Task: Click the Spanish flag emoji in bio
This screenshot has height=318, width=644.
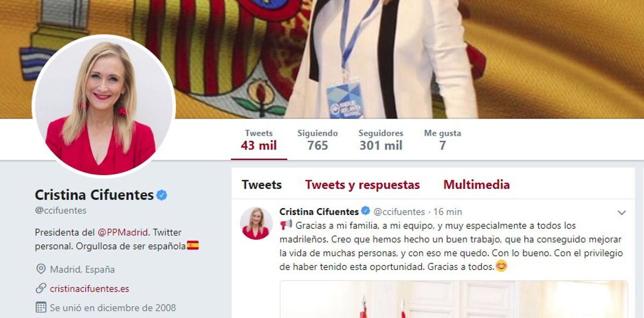Action: pos(193,246)
